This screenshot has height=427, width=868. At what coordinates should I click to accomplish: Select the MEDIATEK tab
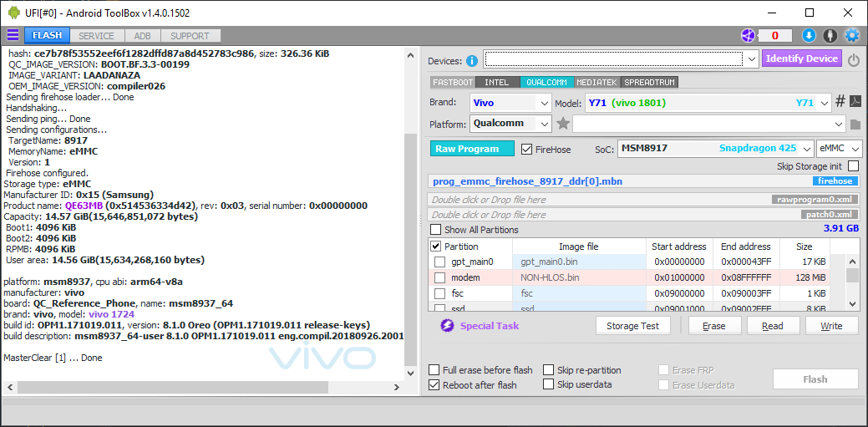pos(596,82)
